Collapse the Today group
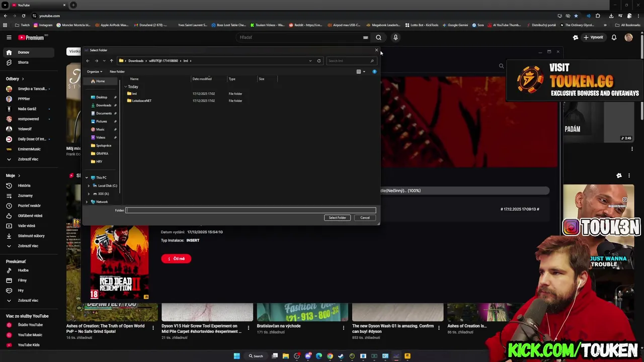This screenshot has width=644, height=362. point(126,87)
